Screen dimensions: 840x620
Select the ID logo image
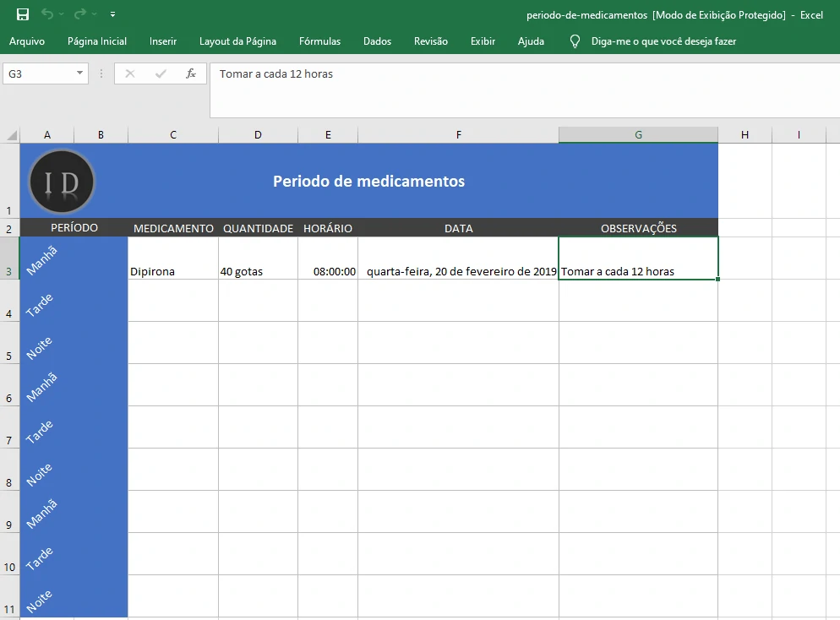point(62,181)
